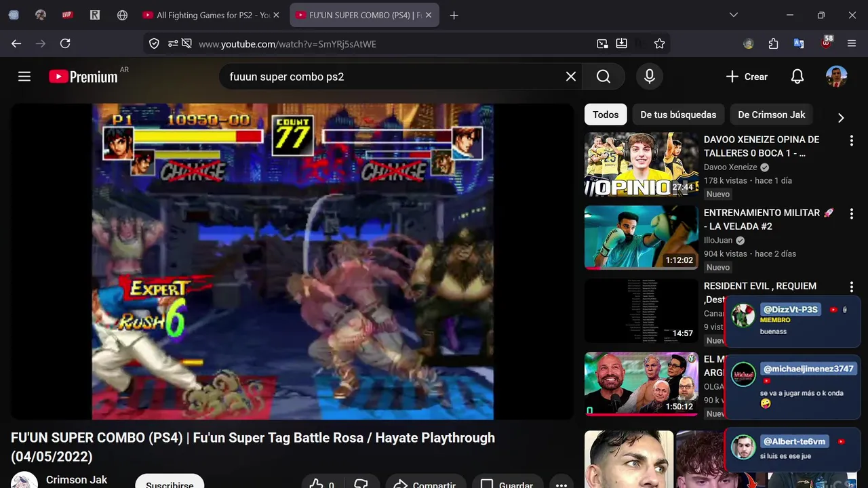Image resolution: width=868 pixels, height=488 pixels.
Task: Visit IlloJuan channel name
Action: (719, 241)
